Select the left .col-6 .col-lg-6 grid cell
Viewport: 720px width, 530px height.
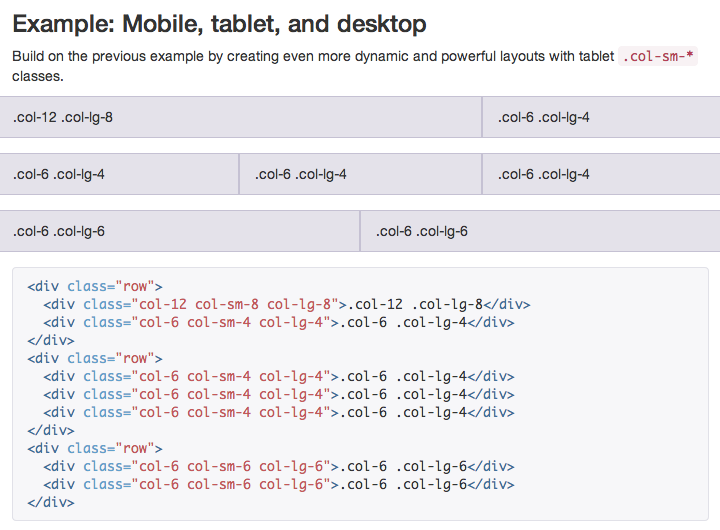(x=179, y=231)
